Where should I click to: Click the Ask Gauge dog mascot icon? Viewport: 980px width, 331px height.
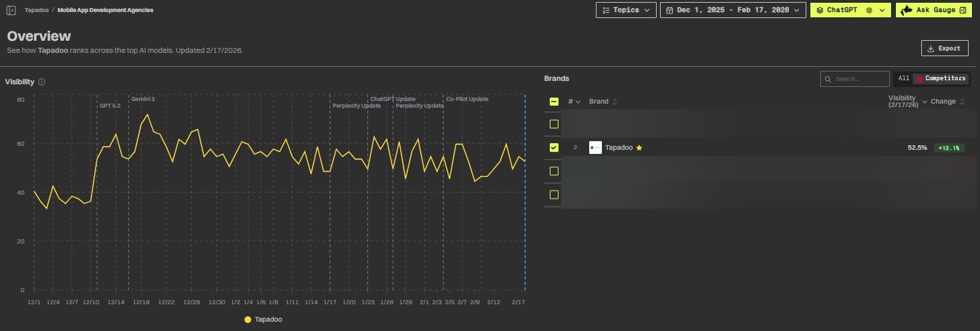coord(908,10)
